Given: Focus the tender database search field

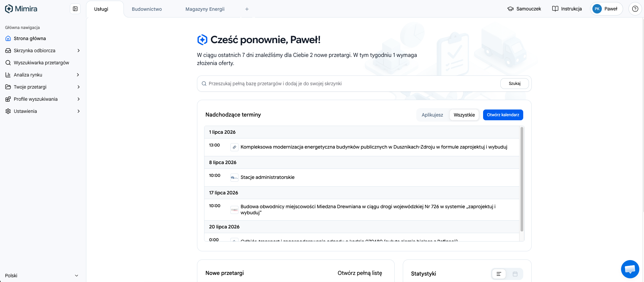Looking at the screenshot, I should (x=353, y=84).
